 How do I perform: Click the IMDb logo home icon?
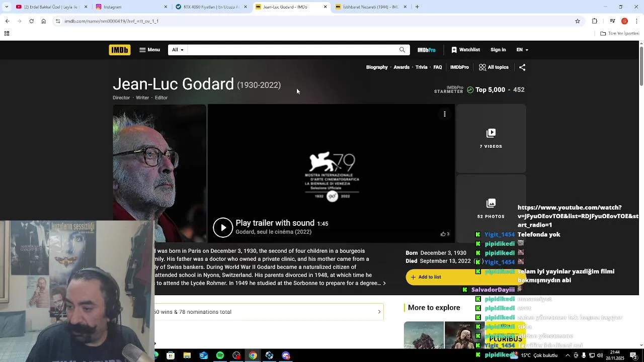119,50
